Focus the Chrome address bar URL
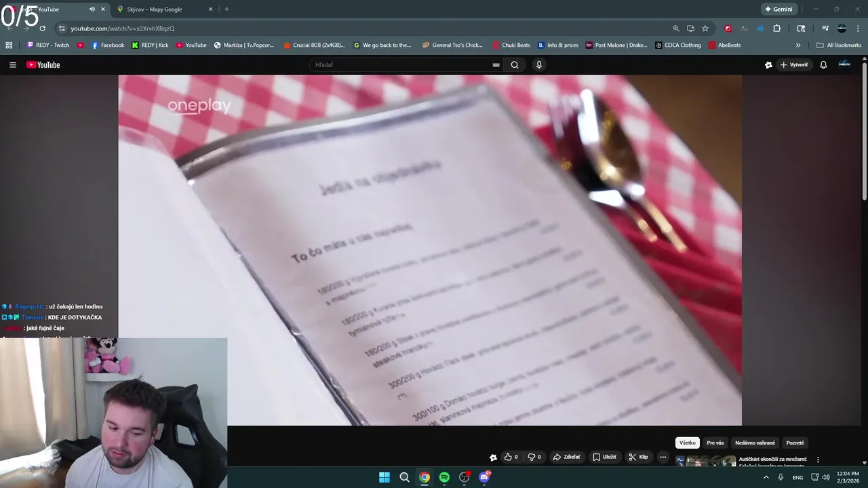 123,28
